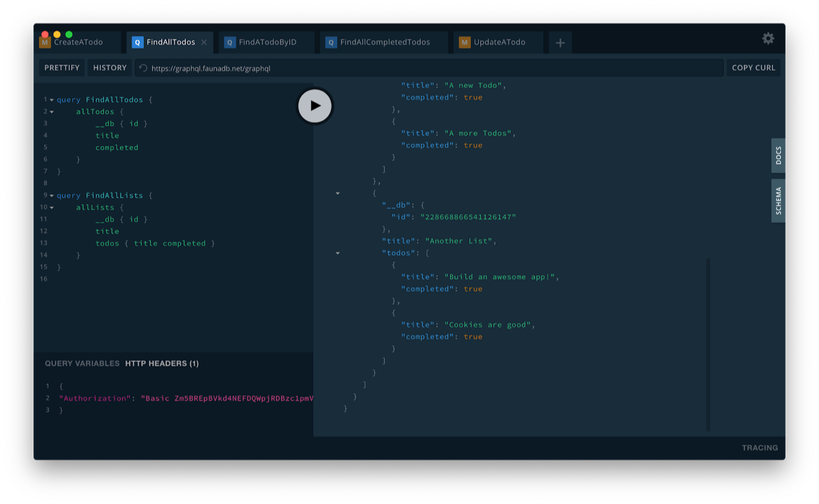Select the HTTP Headers (1) panel
Viewport: 819px width, 504px height.
point(162,364)
